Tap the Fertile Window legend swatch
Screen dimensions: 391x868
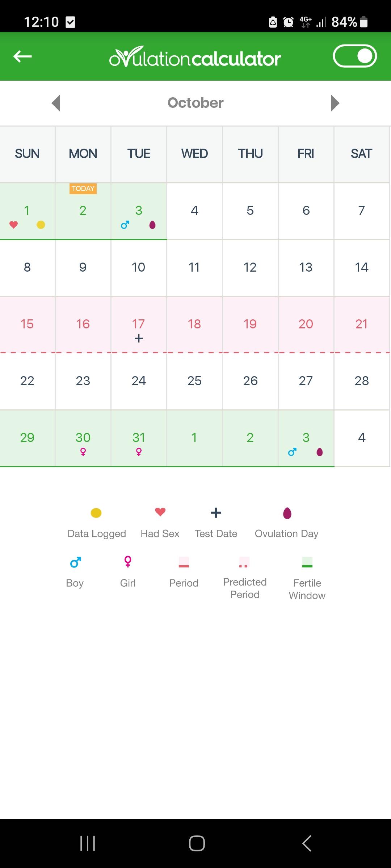point(307,562)
